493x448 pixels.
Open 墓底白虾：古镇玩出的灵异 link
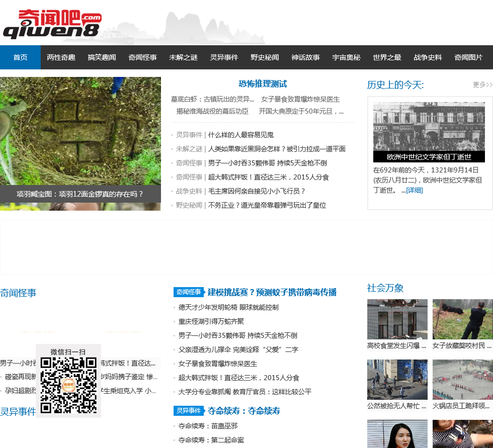(x=212, y=99)
